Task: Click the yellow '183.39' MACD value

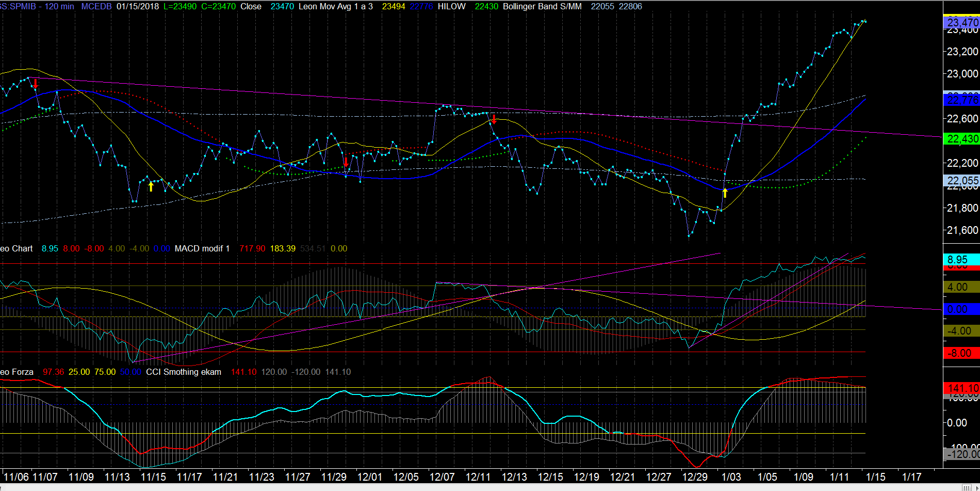Action: tap(283, 249)
